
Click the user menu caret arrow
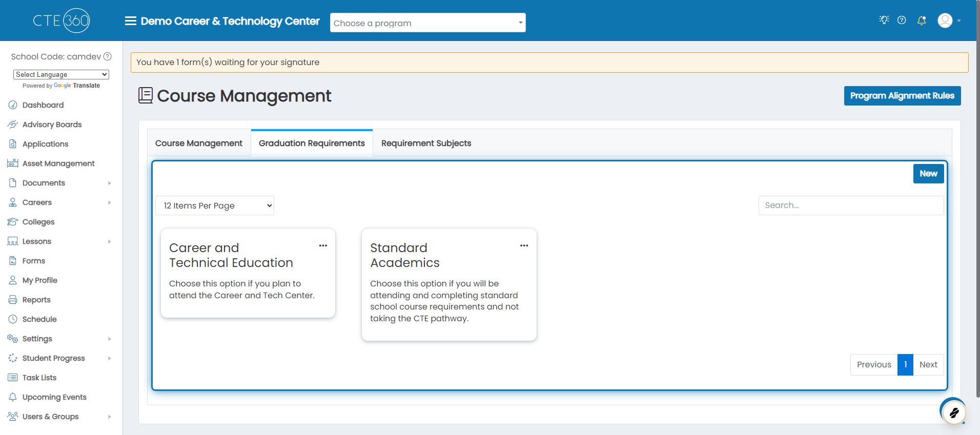point(959,21)
